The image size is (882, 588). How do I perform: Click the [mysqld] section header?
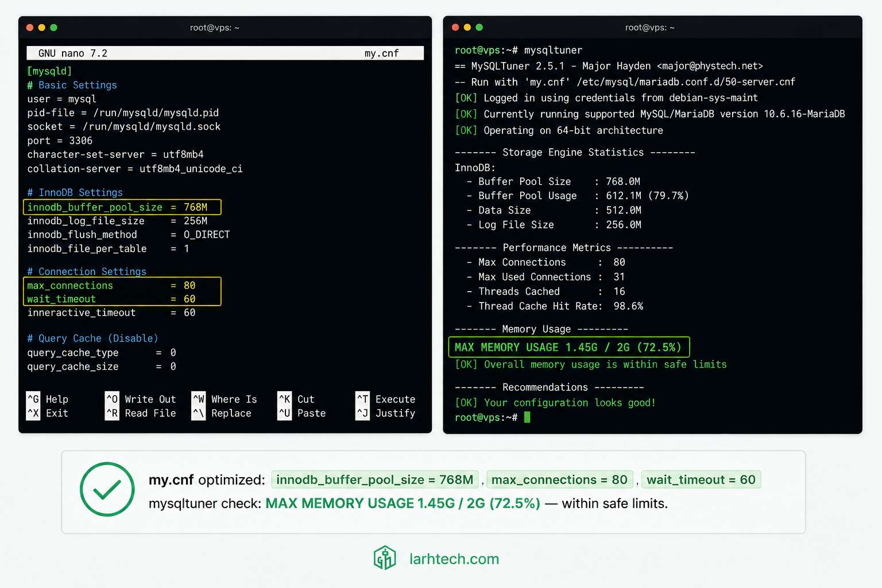[x=49, y=71]
